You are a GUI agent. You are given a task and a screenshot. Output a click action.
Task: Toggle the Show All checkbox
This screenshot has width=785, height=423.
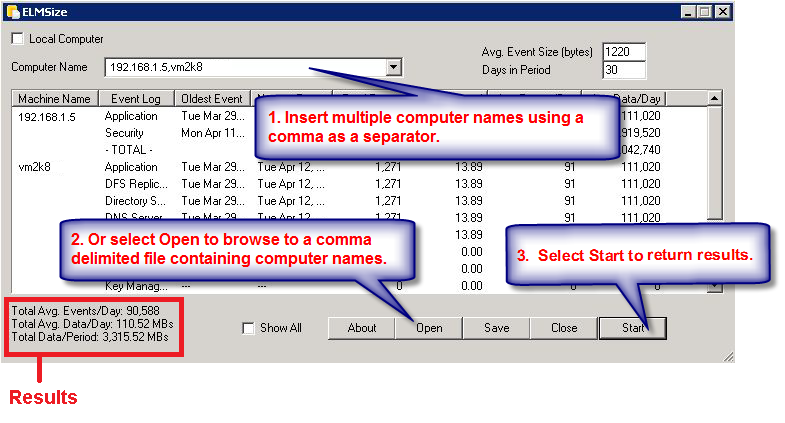[248, 328]
